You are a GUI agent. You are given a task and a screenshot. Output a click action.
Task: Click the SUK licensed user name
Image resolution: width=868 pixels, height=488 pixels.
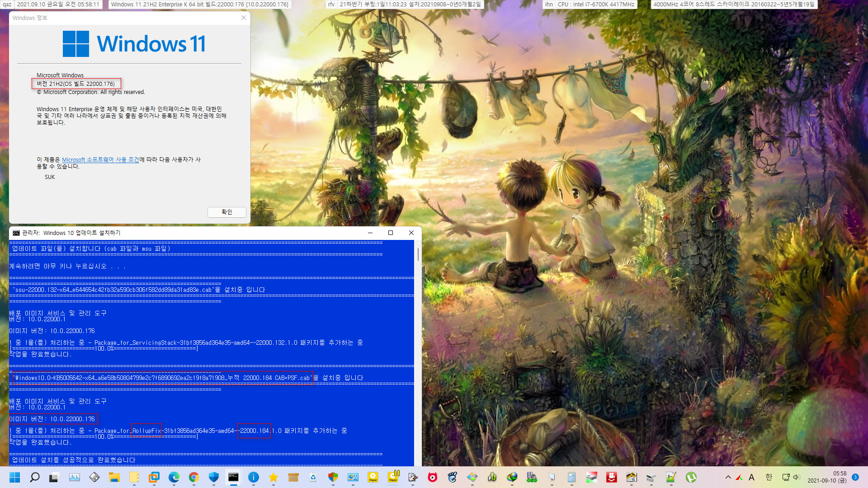[x=50, y=177]
